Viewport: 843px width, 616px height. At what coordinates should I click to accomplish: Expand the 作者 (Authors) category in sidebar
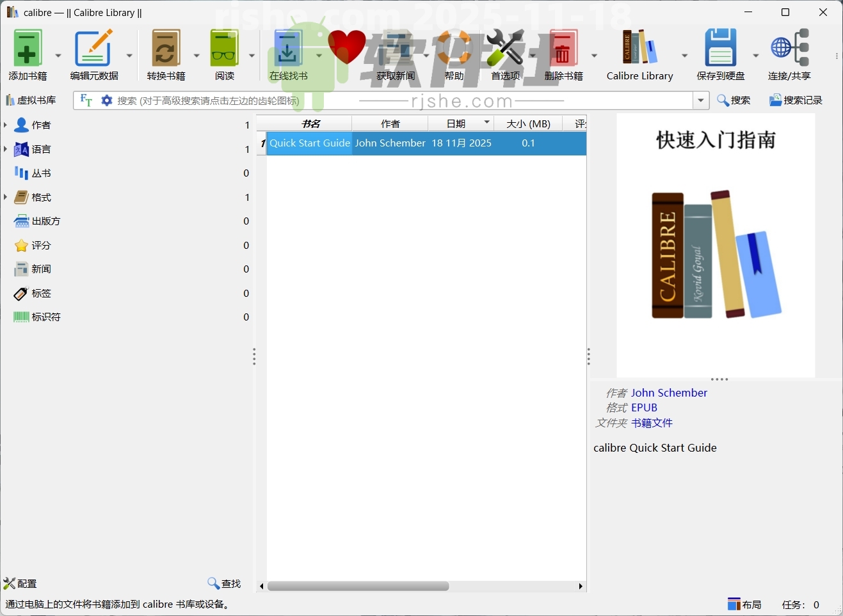(6, 125)
